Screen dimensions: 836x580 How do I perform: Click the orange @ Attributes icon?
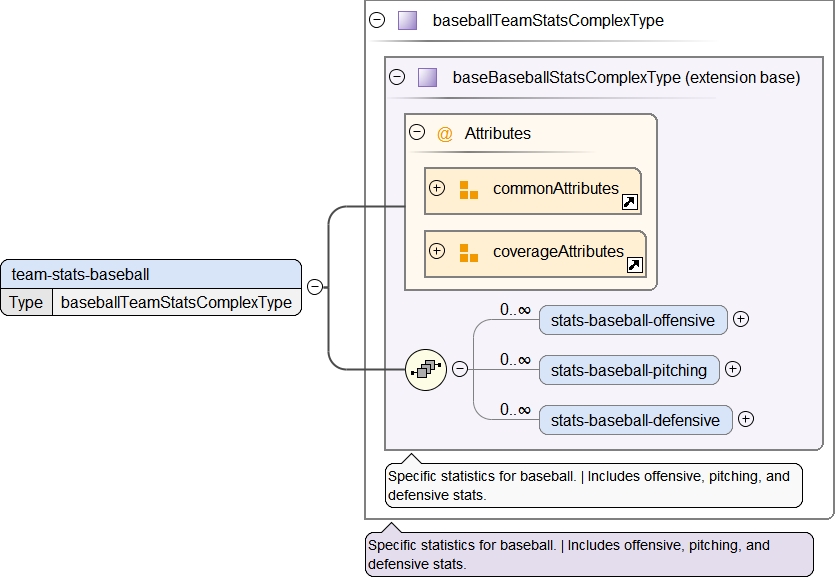(x=445, y=133)
